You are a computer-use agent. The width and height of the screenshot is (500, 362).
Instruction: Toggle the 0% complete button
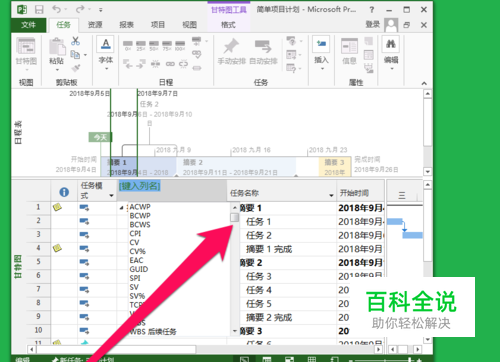[x=128, y=45]
